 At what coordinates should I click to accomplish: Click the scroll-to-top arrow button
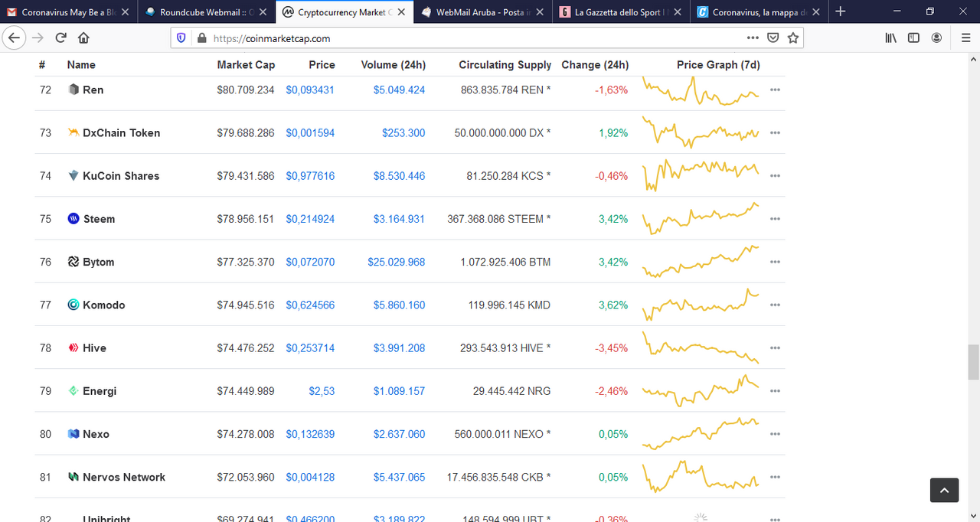coord(944,490)
